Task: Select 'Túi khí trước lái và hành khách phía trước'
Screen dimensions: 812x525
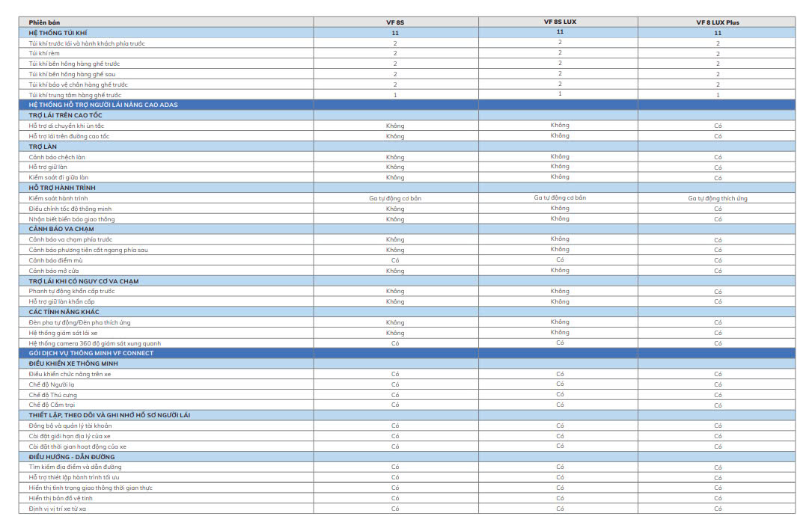Action: click(87, 43)
